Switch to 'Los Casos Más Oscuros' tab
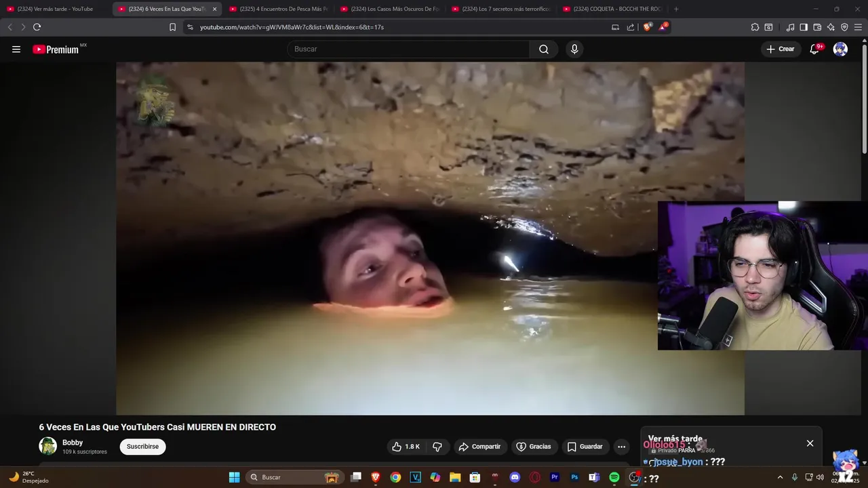The height and width of the screenshot is (488, 868). coord(389,9)
